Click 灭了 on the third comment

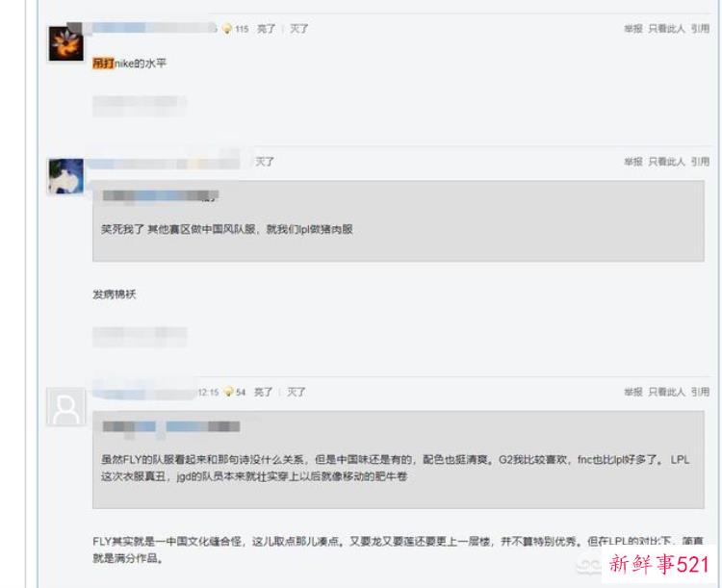click(x=297, y=392)
